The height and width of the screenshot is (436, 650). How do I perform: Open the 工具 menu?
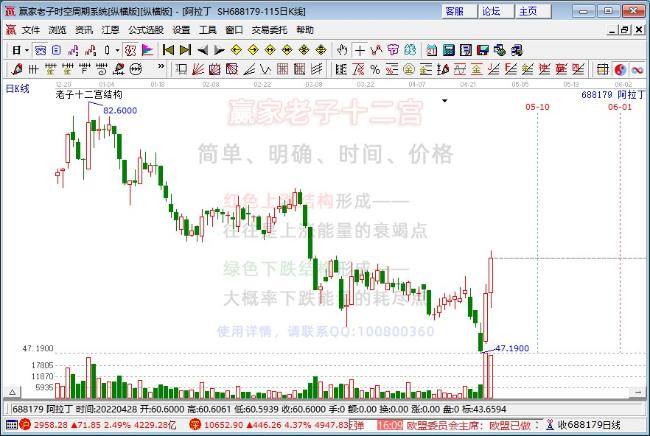(x=208, y=30)
